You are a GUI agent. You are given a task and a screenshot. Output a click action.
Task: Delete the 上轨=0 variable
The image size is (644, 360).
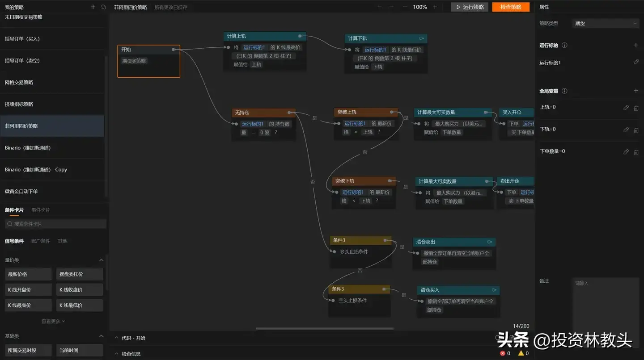click(x=636, y=108)
